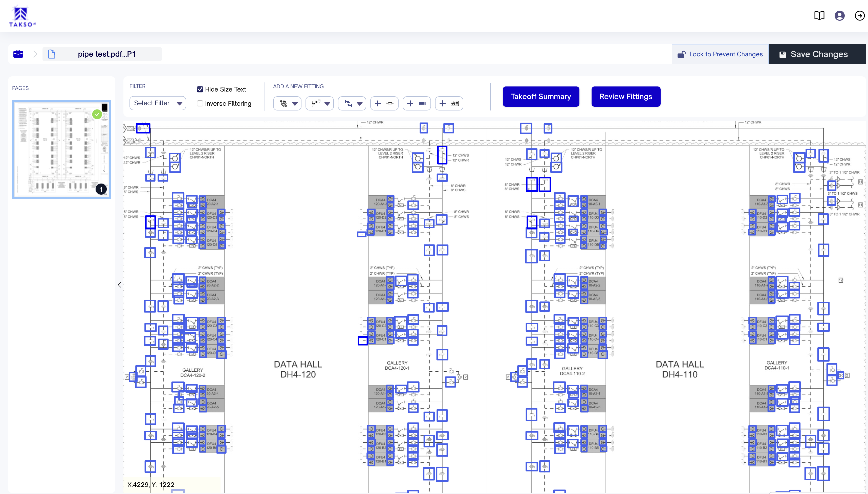Open the documentation book icon
The height and width of the screenshot is (494, 868).
[x=819, y=16]
